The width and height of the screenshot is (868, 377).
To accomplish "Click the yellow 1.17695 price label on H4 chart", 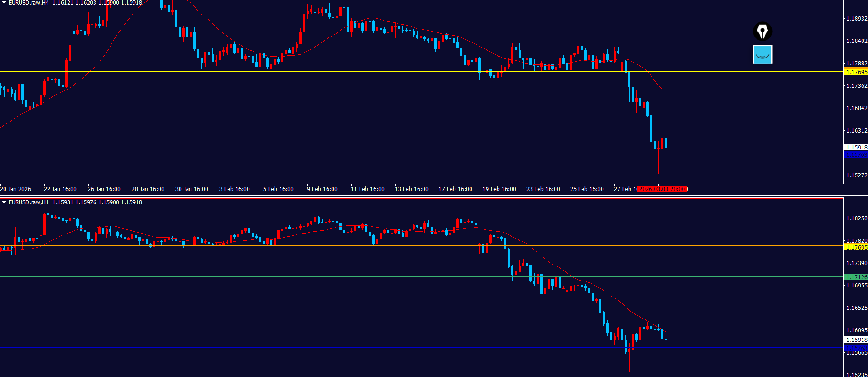I will coord(856,72).
